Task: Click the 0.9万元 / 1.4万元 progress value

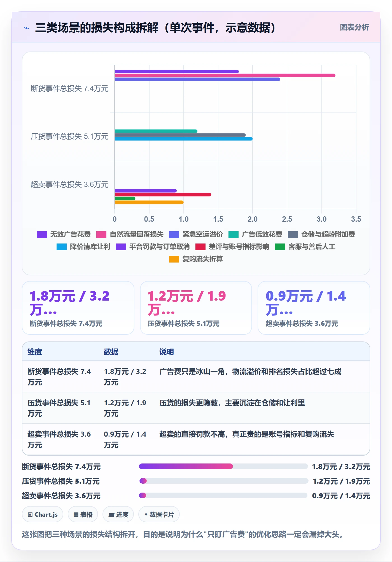Action: [x=341, y=496]
